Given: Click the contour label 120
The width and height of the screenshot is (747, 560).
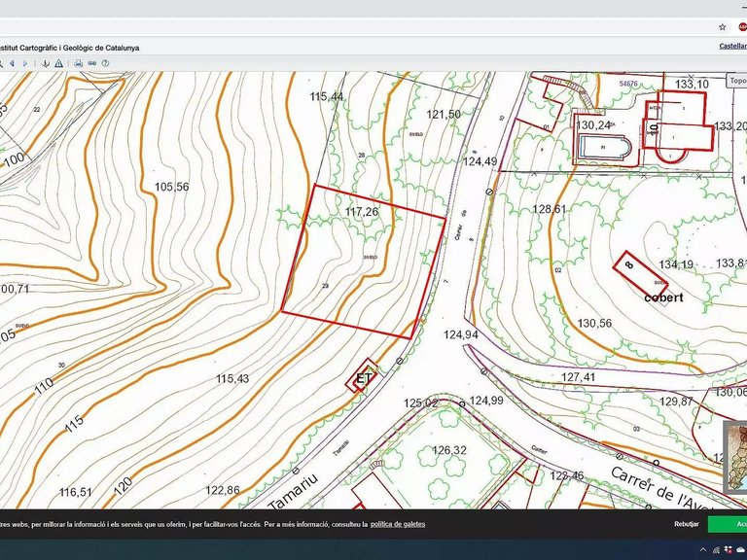Looking at the screenshot, I should point(124,487).
